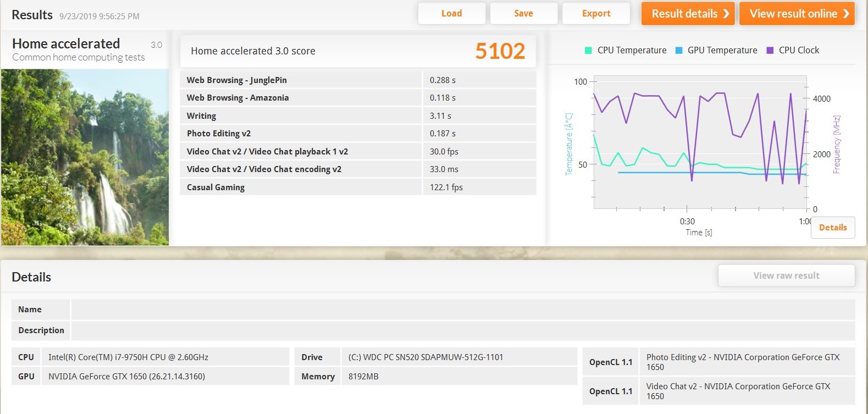
Task: Select the Web Browsing - JunglePin row
Action: 358,80
